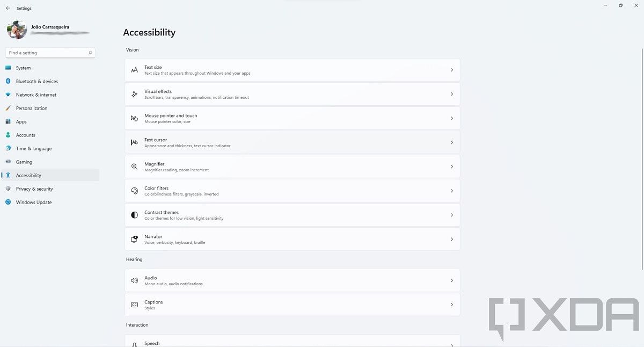The width and height of the screenshot is (644, 347).
Task: Expand the Narrator row chevron
Action: (x=451, y=239)
